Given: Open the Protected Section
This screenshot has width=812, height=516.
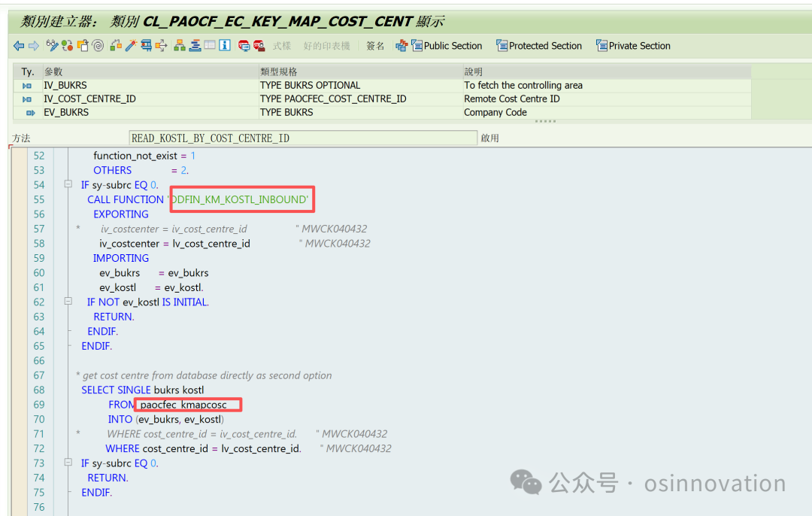Looking at the screenshot, I should click(539, 46).
